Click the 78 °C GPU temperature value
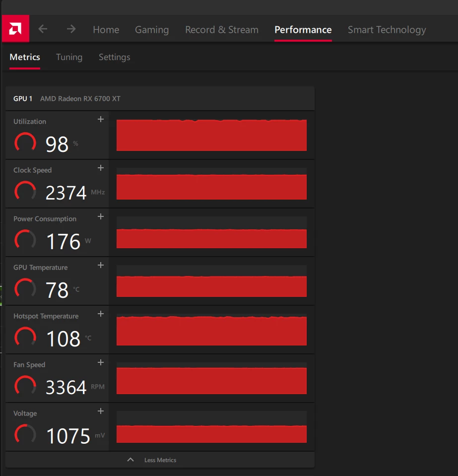The width and height of the screenshot is (458, 476). pos(63,290)
